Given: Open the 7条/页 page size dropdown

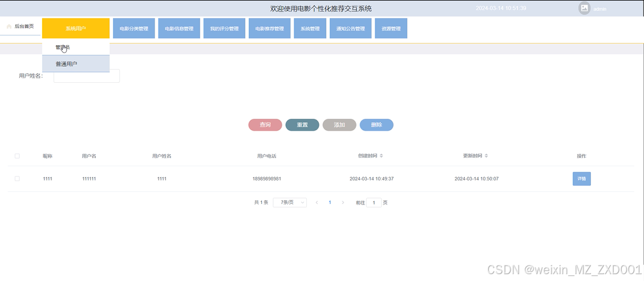Looking at the screenshot, I should point(290,202).
